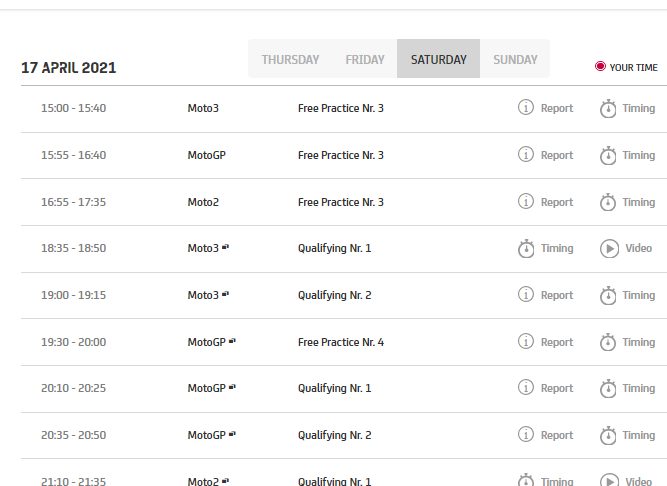Click info icon for Moto2 Free Practice 3
667x486 pixels.
click(526, 201)
